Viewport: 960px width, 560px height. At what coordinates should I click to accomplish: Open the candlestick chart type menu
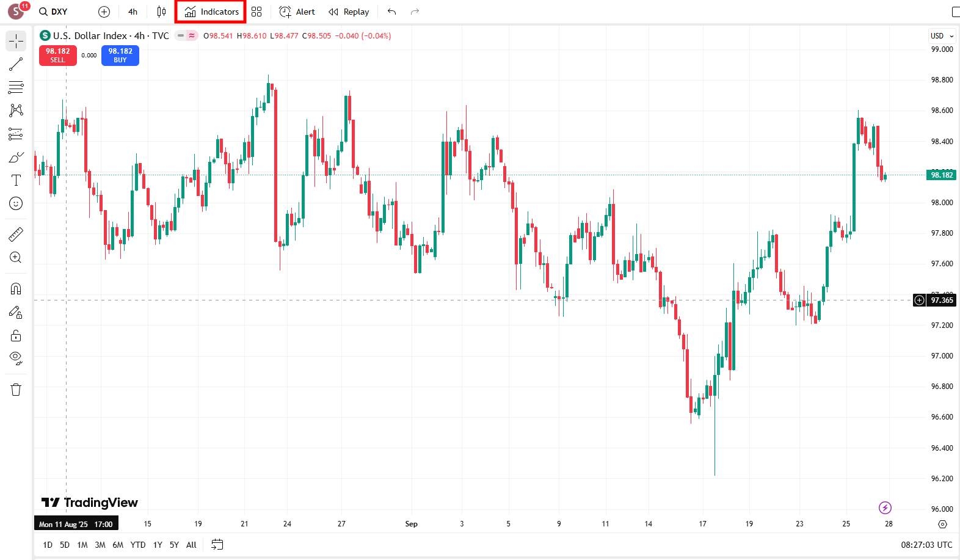161,12
